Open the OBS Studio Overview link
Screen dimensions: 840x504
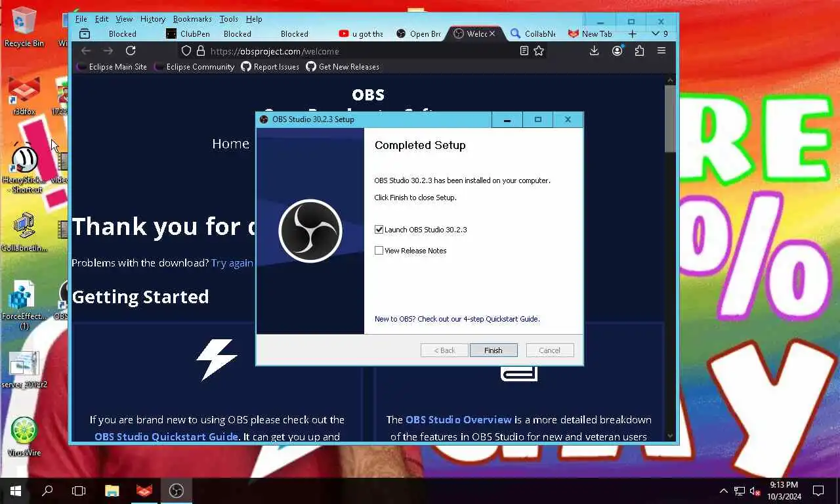tap(458, 419)
